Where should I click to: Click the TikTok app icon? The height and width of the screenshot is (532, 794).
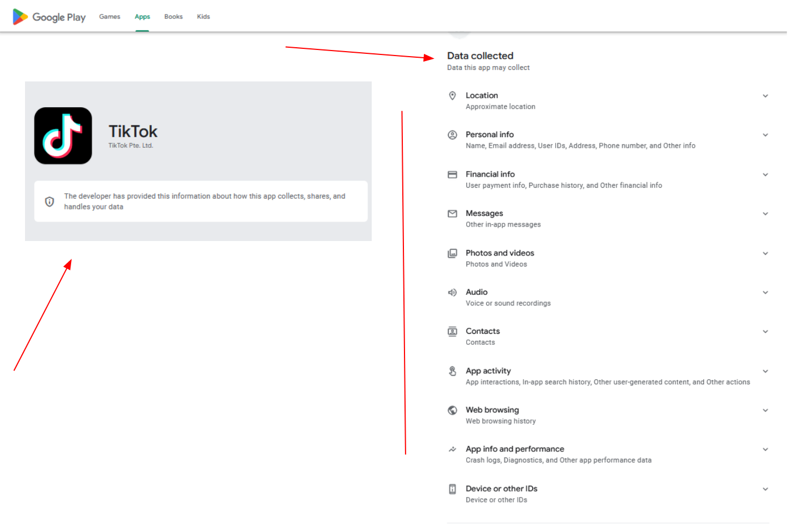pyautogui.click(x=63, y=135)
